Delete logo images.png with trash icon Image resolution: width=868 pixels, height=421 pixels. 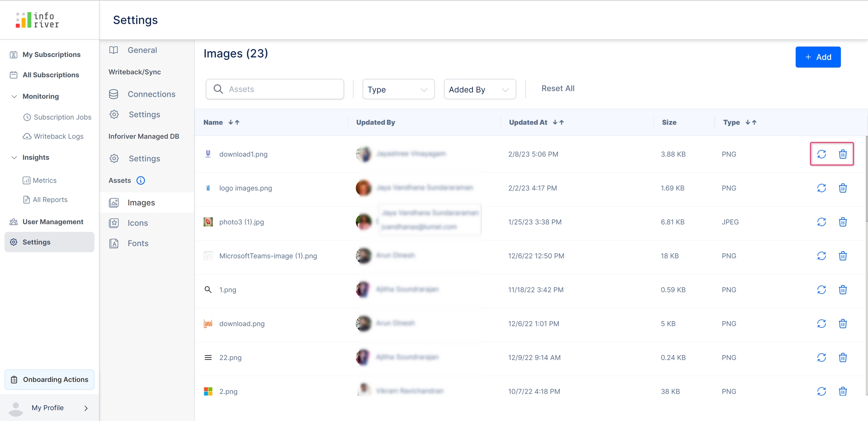[843, 188]
